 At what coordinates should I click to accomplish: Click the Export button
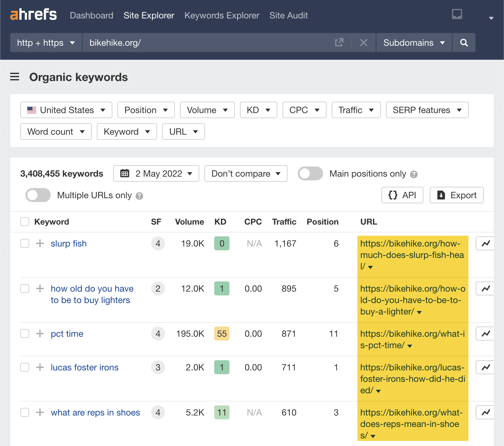coord(456,195)
